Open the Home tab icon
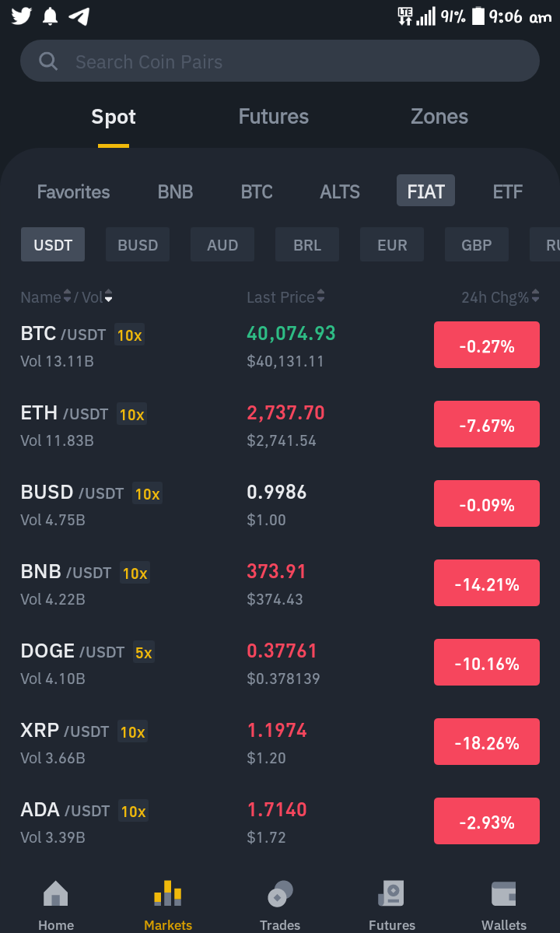560x933 pixels. [x=56, y=893]
